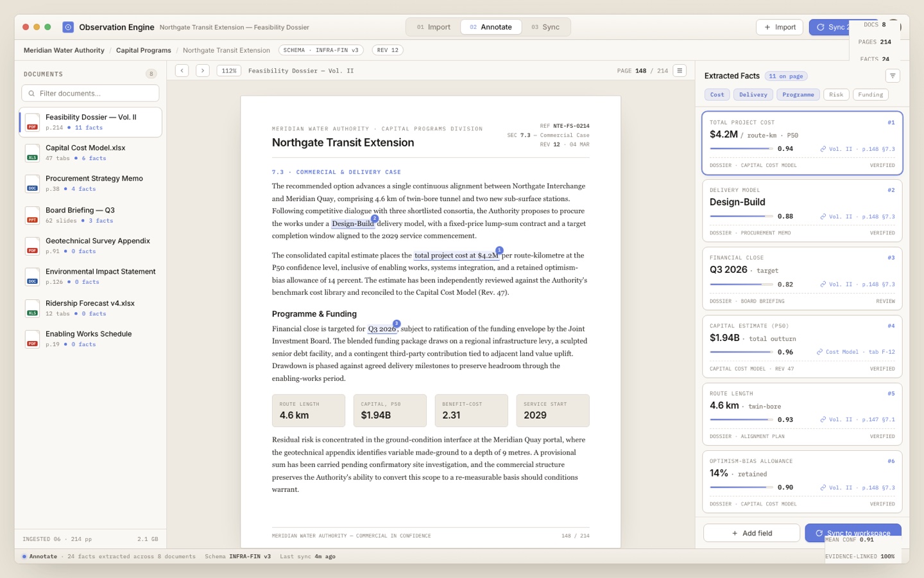This screenshot has width=924, height=578.
Task: Click the link icon on Design-Build fact card
Action: 823,217
